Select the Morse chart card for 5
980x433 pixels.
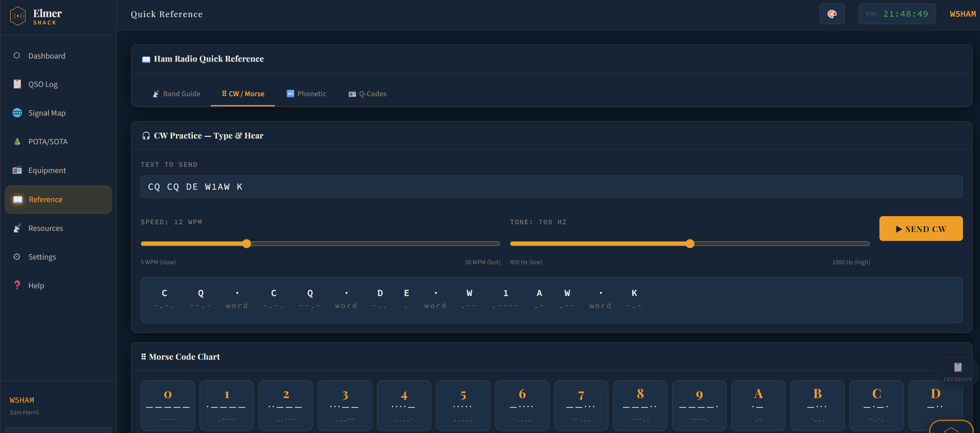(x=463, y=405)
